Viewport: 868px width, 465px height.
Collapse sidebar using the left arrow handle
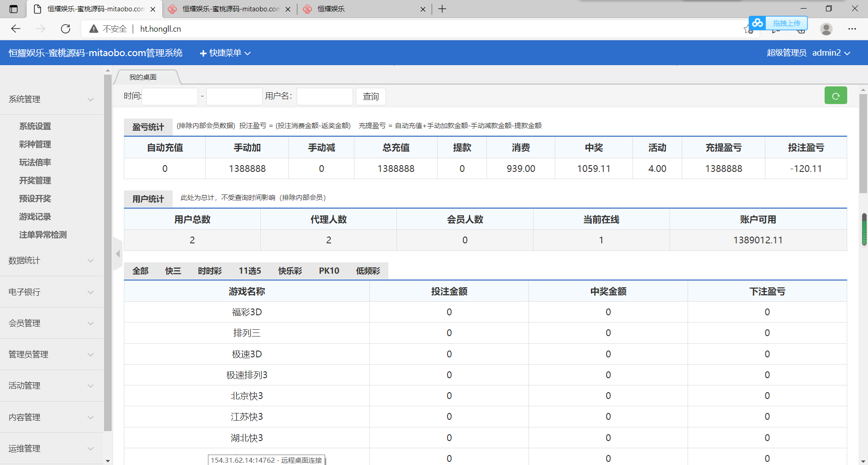[118, 254]
